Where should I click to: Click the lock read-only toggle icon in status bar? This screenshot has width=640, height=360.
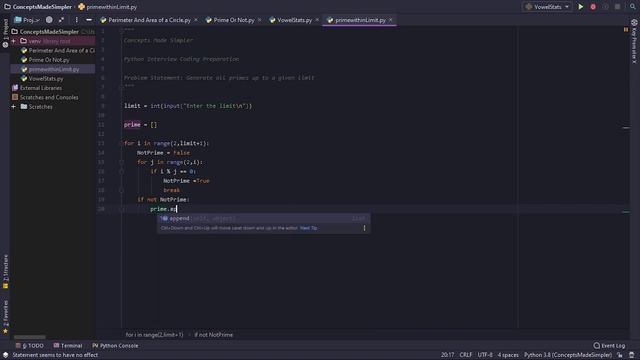click(x=620, y=355)
